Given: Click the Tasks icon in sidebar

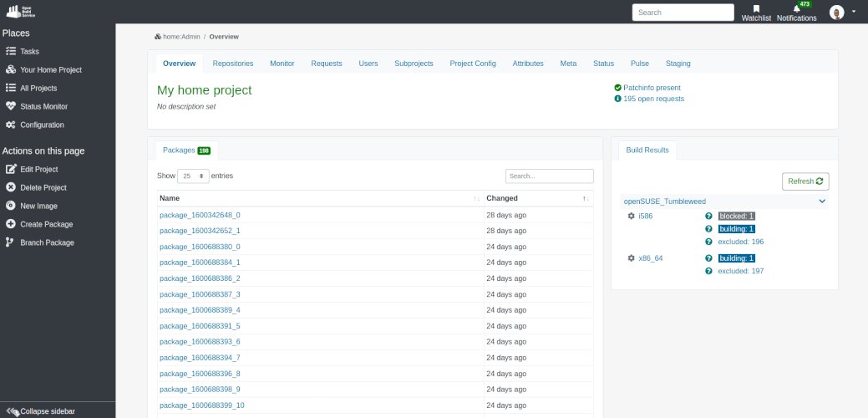Looking at the screenshot, I should point(11,51).
